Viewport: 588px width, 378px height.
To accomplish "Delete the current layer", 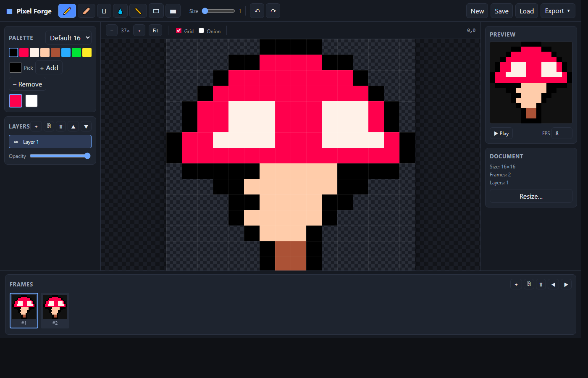I will [x=61, y=126].
